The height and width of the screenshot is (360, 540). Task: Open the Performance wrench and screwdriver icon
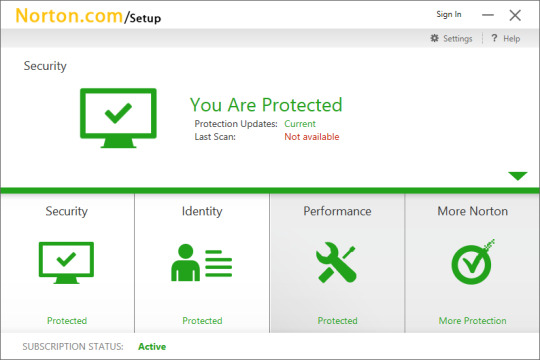point(336,263)
